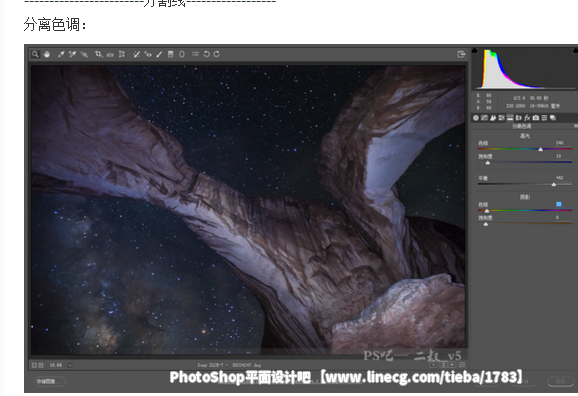Click the file name text below the preview

229,365
